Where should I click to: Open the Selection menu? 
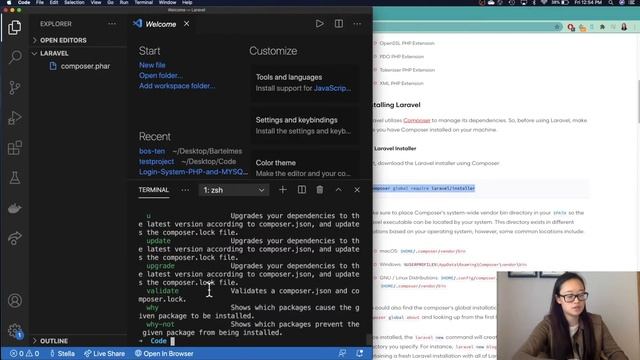(74, 2)
